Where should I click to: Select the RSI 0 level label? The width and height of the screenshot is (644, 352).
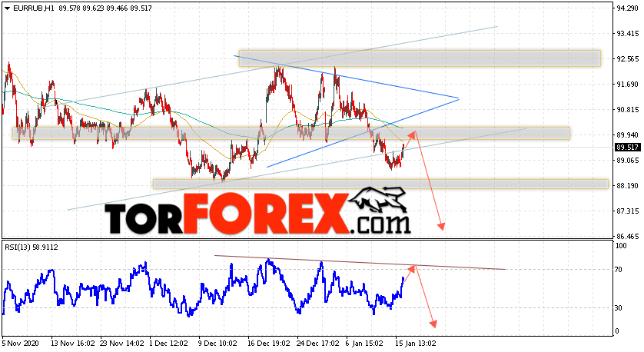(618, 331)
